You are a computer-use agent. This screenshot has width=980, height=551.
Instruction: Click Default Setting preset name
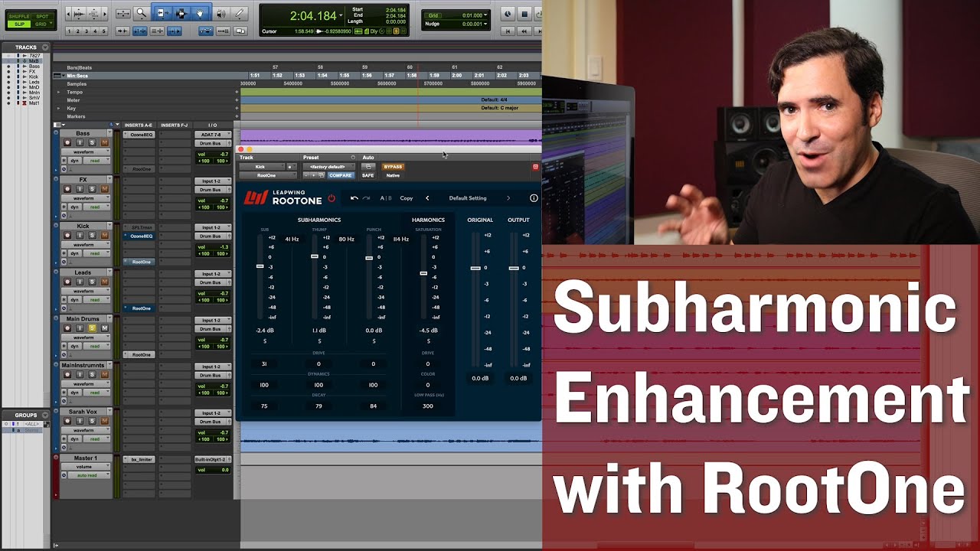click(468, 198)
